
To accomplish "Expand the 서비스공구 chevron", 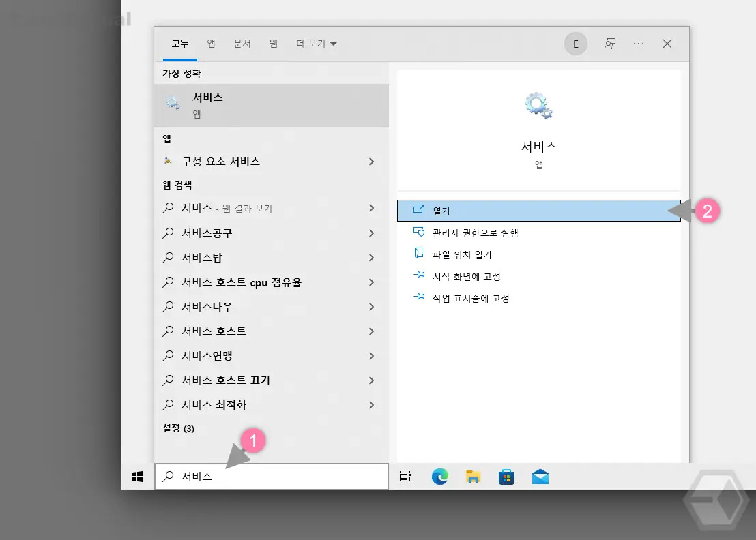I will [371, 233].
